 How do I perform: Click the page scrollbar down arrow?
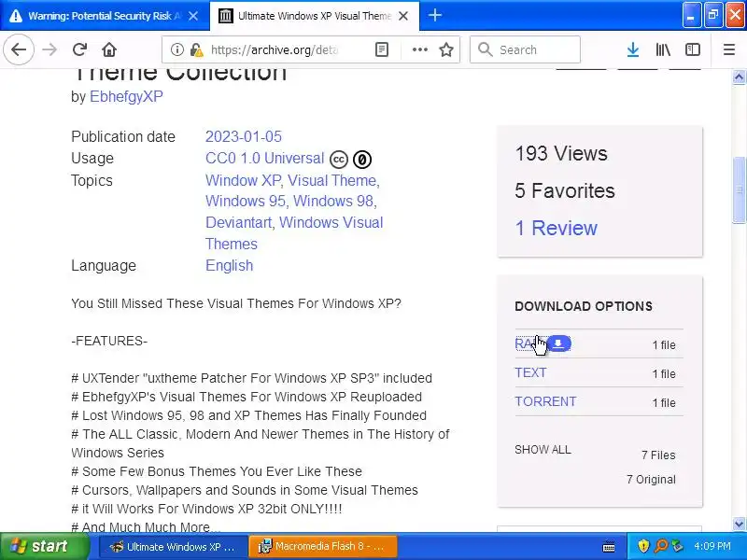click(739, 525)
